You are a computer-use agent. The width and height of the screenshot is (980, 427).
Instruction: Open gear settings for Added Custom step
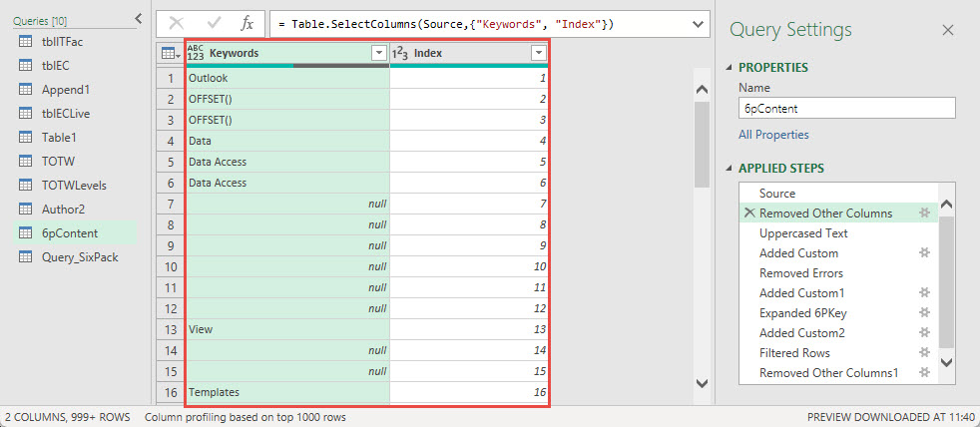[925, 253]
